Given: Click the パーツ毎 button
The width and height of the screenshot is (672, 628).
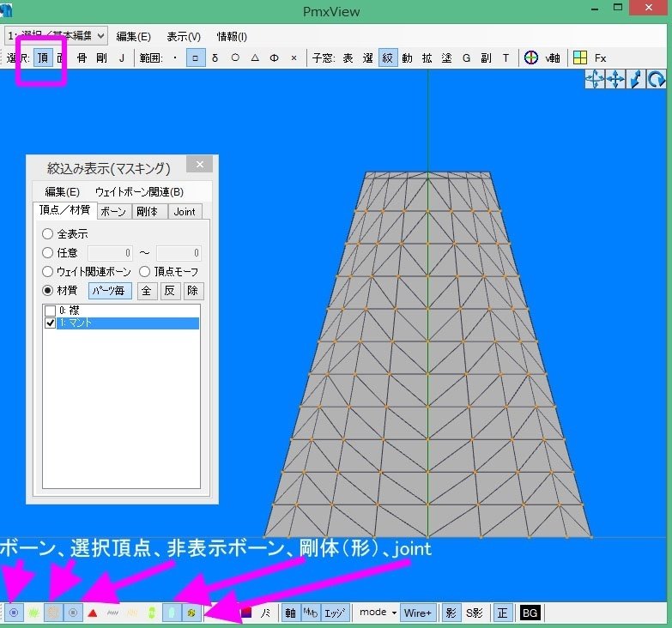Looking at the screenshot, I should (x=110, y=291).
